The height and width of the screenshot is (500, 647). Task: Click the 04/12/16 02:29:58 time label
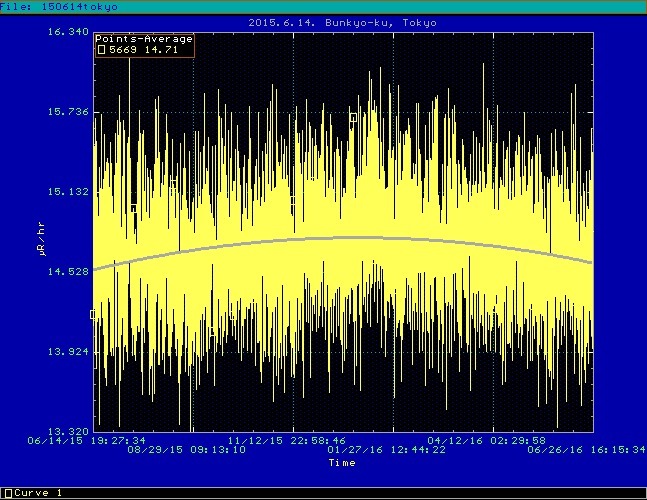pyautogui.click(x=487, y=440)
